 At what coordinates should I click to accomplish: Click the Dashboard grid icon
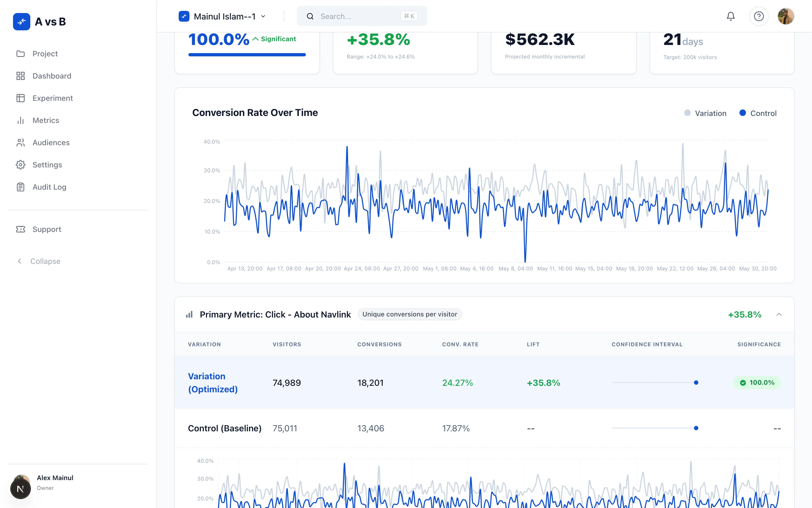coord(21,76)
